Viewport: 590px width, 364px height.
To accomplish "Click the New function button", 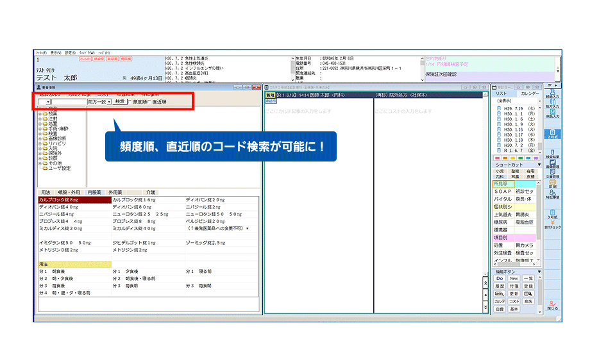I will (514, 278).
